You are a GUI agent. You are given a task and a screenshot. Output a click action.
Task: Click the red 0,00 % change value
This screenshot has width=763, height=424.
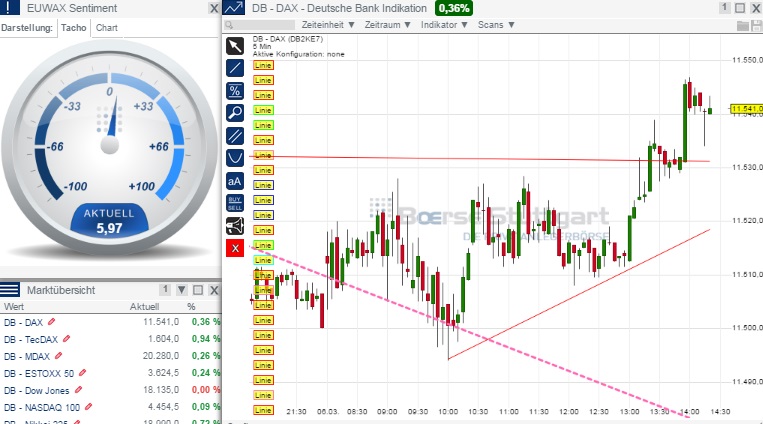point(205,390)
